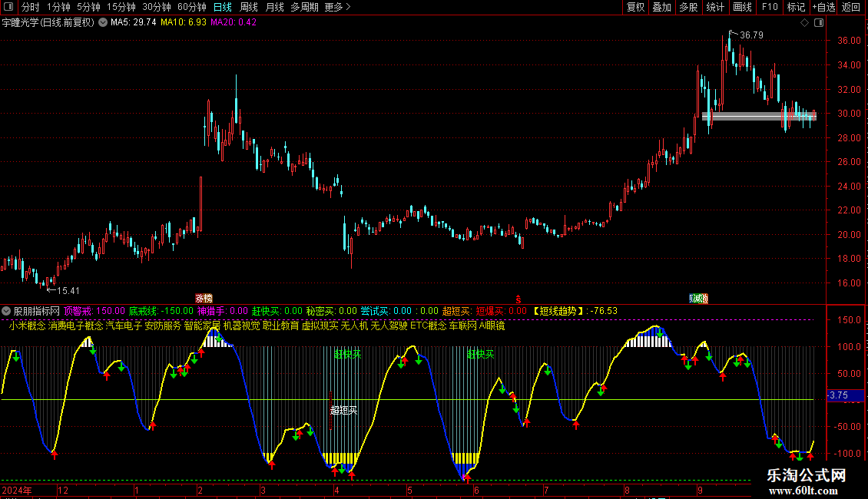Open the main chart indicator dropdown circle
868x499 pixels.
coord(103,22)
